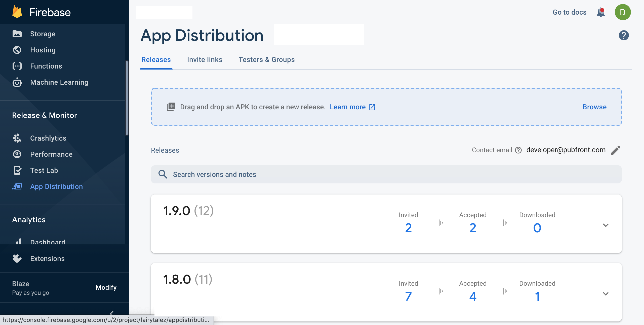Viewport: 644px width, 325px height.
Task: Open the Extensions puzzle icon
Action: (17, 258)
